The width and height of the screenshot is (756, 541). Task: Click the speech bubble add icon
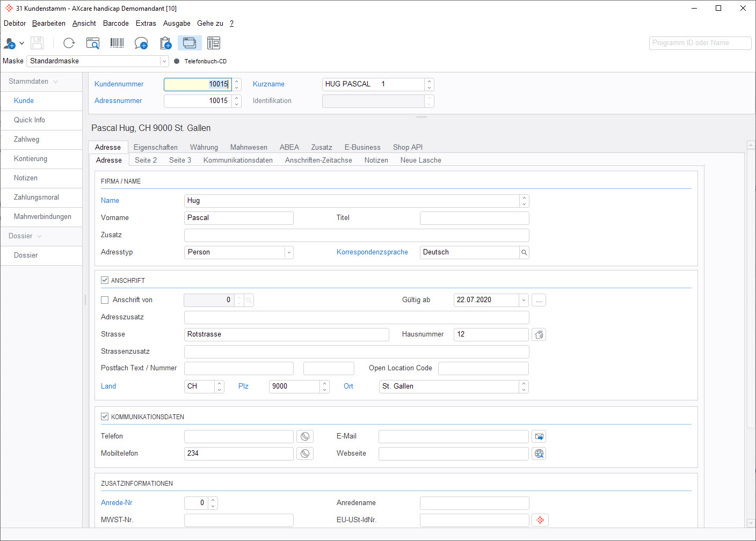pyautogui.click(x=141, y=43)
